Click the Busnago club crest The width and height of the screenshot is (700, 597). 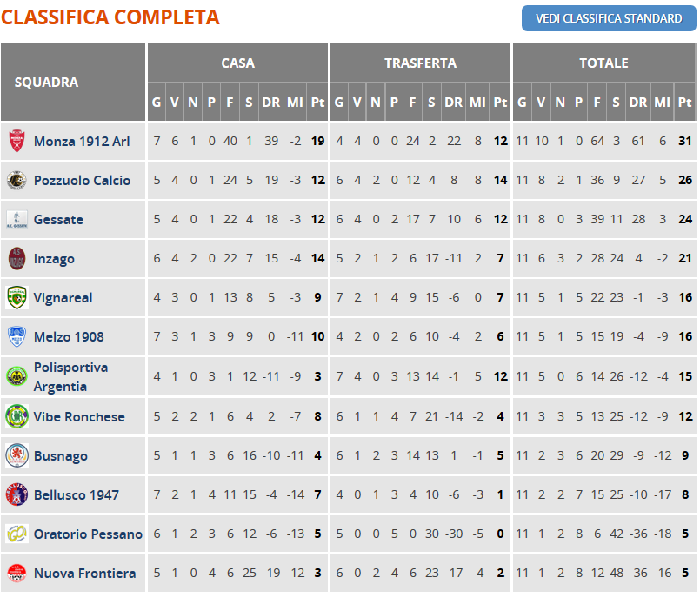tap(17, 455)
